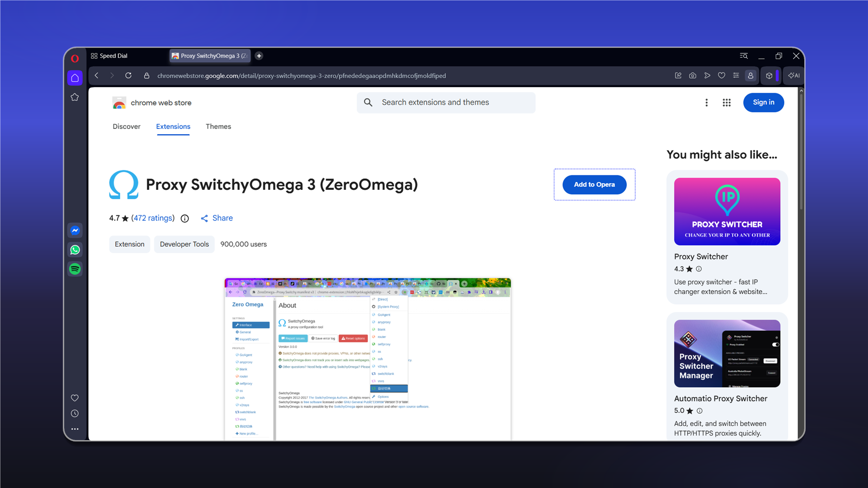This screenshot has width=868, height=488.
Task: Click the chrome web store logo
Action: tap(152, 103)
